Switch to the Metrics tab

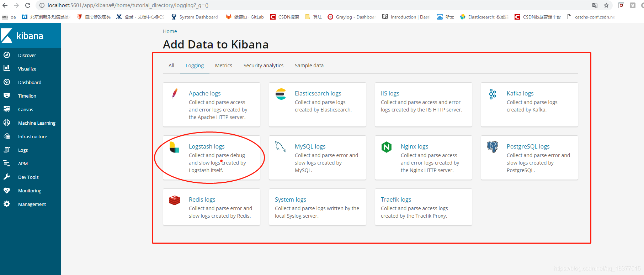pyautogui.click(x=224, y=66)
